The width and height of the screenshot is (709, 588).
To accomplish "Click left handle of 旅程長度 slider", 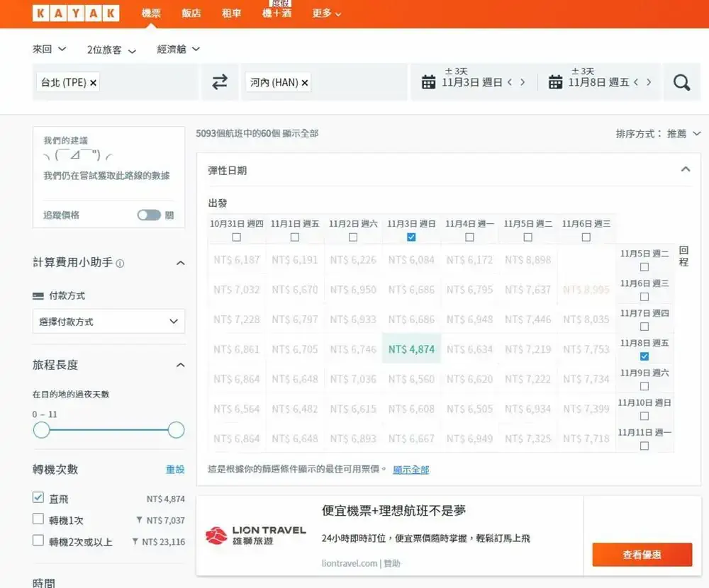I will (x=42, y=430).
